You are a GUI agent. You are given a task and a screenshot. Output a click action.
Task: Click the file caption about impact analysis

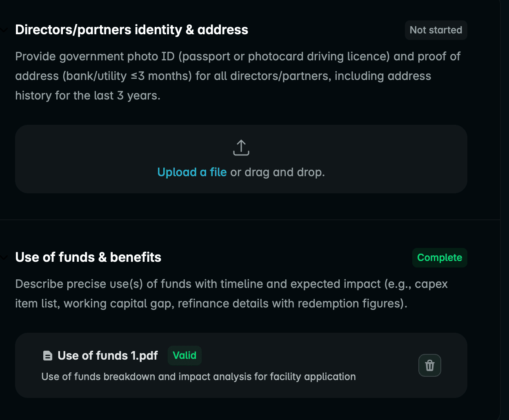pyautogui.click(x=198, y=377)
